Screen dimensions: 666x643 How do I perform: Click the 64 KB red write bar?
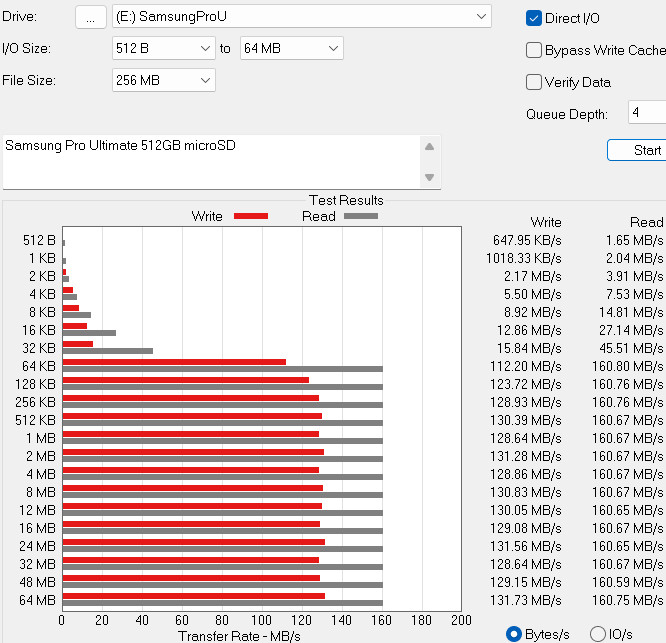174,362
